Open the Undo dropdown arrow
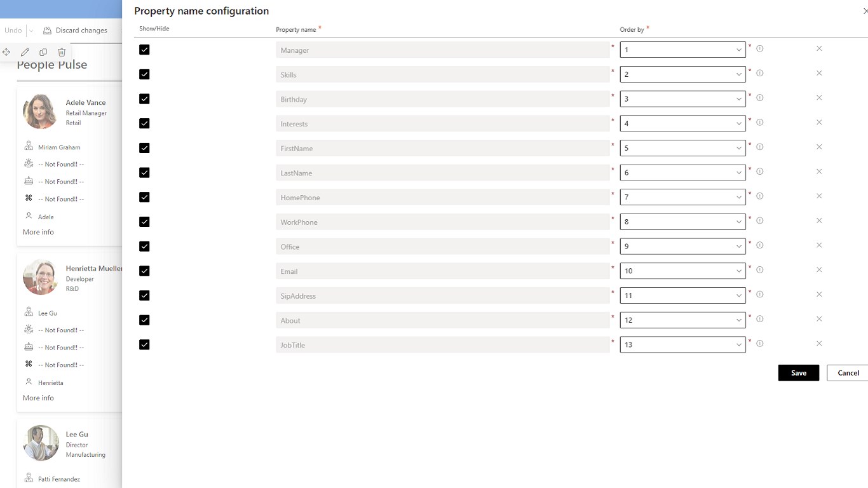 (x=31, y=30)
